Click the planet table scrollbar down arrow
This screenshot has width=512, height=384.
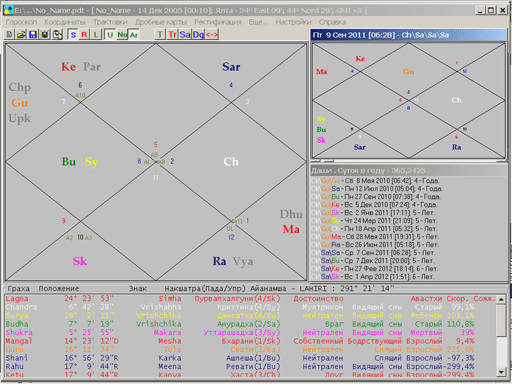tap(501, 372)
